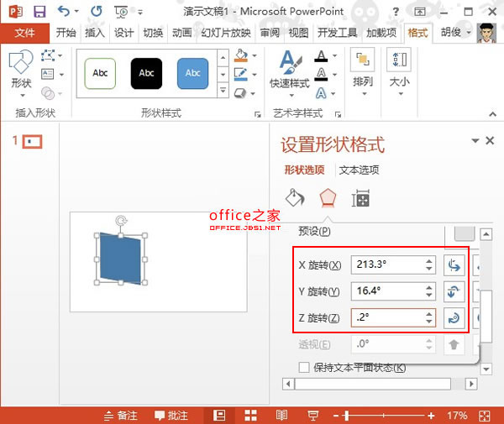Rotate Y up using arrow button

[x=454, y=291]
